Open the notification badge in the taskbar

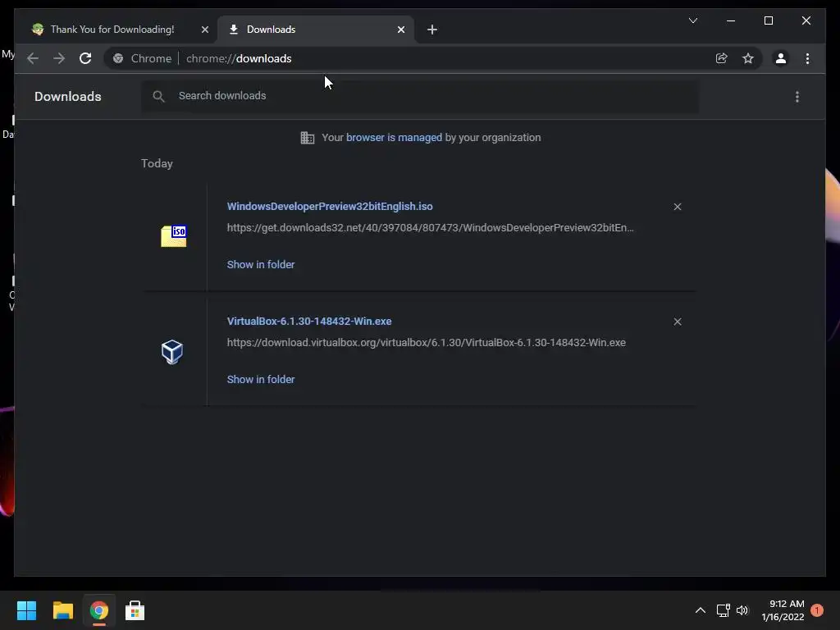pyautogui.click(x=817, y=610)
